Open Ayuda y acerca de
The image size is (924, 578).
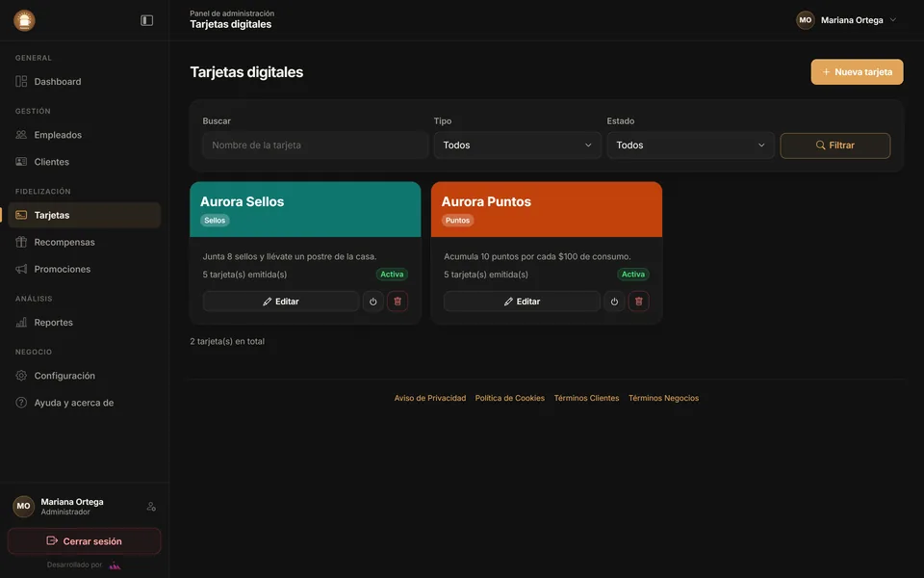tap(85, 403)
